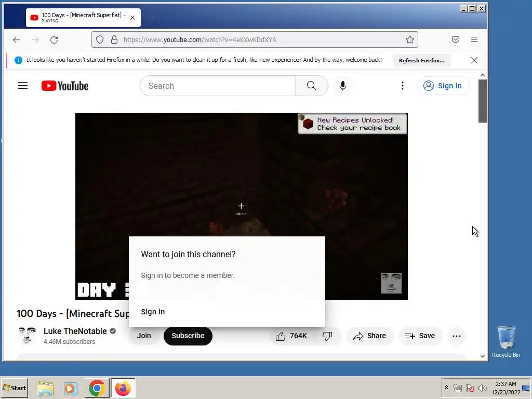The height and width of the screenshot is (399, 532).
Task: Click the YouTube logo
Action: click(x=65, y=86)
